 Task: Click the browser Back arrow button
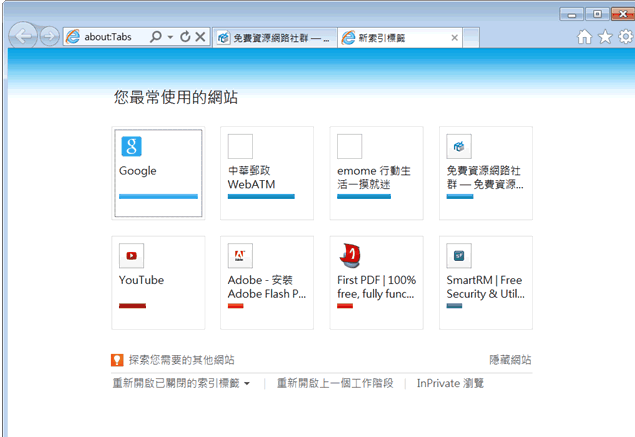click(x=23, y=36)
